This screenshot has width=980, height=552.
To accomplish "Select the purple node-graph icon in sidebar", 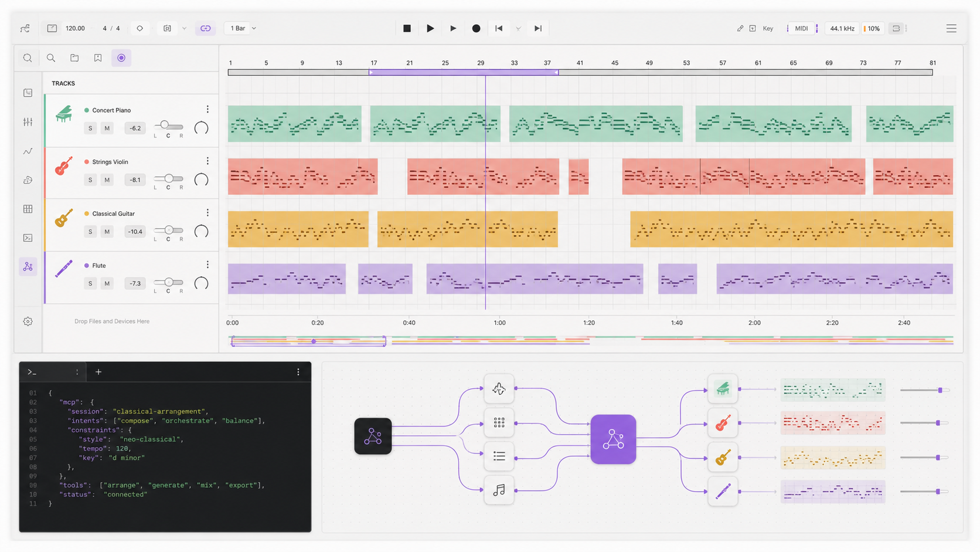I will pos(28,266).
